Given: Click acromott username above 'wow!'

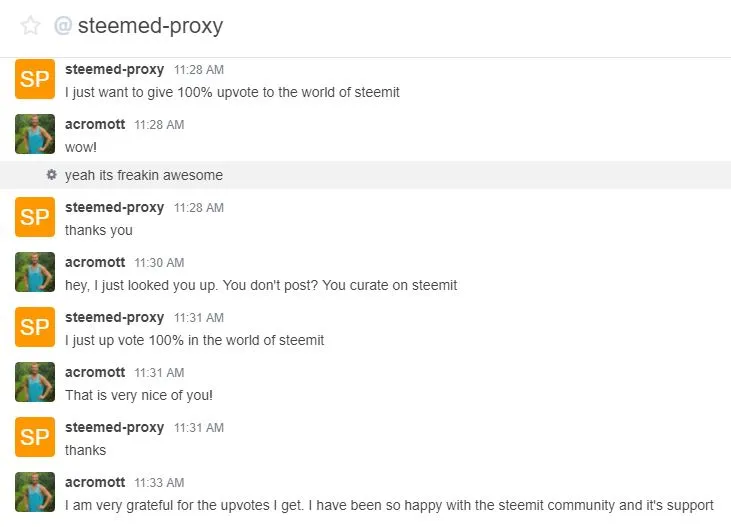Looking at the screenshot, I should (x=95, y=125).
